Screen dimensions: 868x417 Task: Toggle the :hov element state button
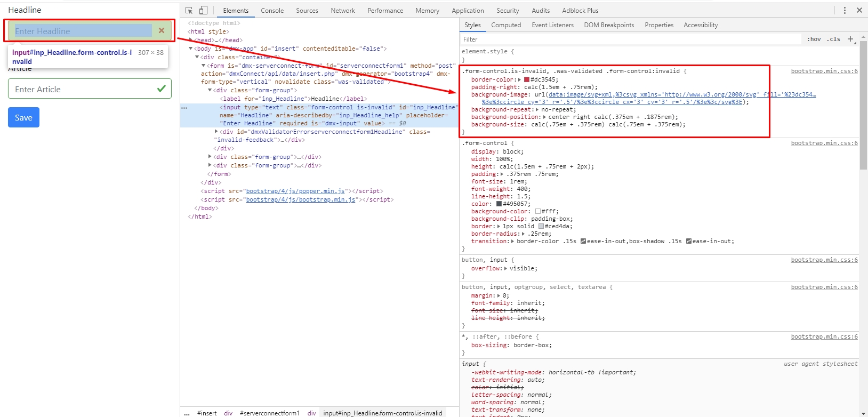click(x=814, y=39)
